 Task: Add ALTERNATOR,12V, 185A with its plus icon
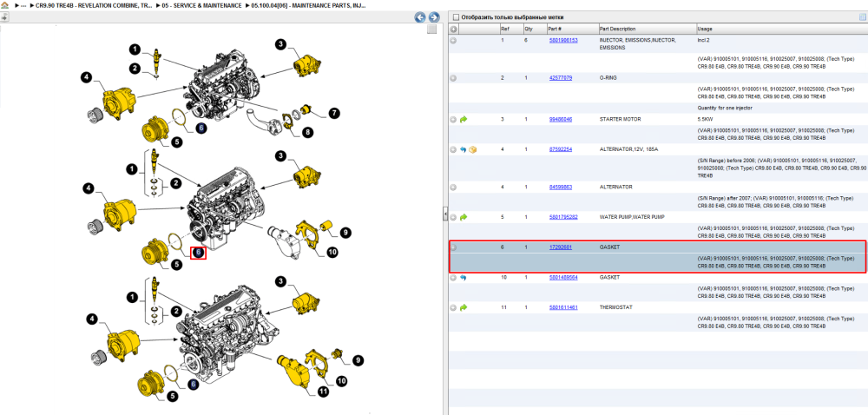453,149
